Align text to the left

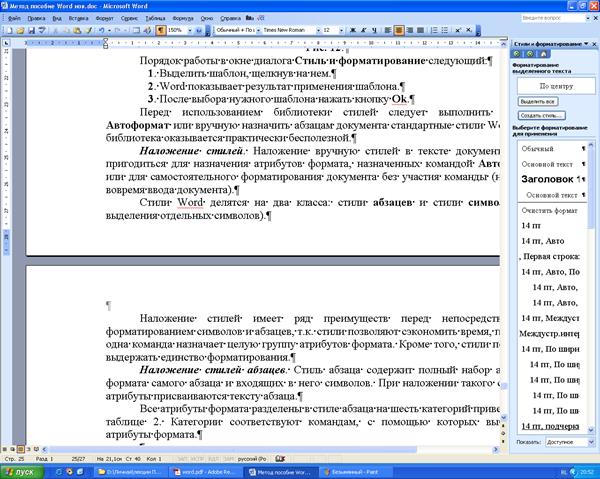pos(388,30)
